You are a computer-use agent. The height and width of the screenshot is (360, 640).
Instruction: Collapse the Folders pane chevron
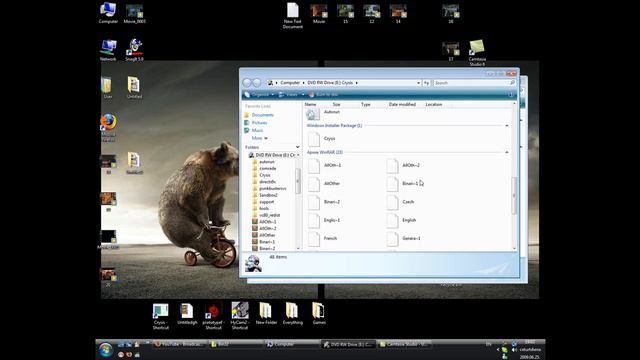[x=297, y=147]
